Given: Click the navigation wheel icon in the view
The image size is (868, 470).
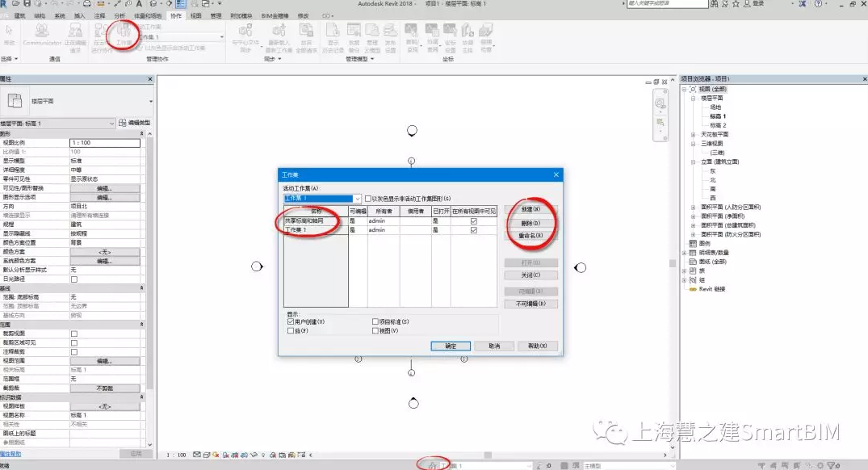Looking at the screenshot, I should [660, 103].
